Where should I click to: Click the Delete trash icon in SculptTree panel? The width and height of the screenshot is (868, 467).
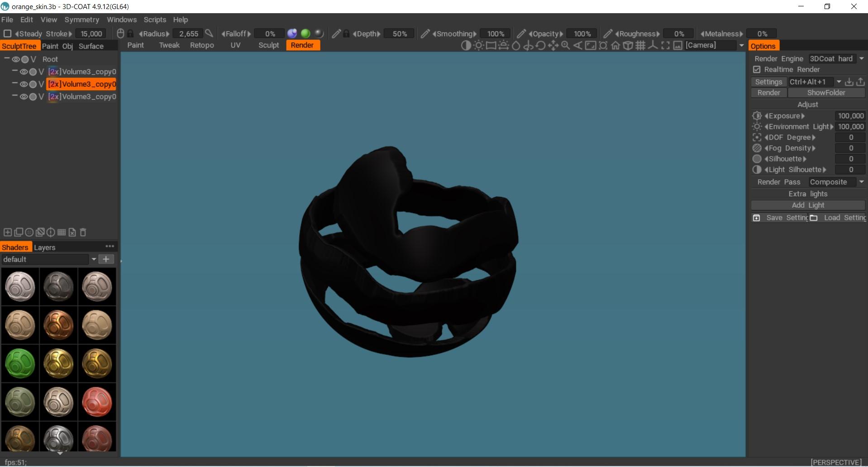click(83, 232)
